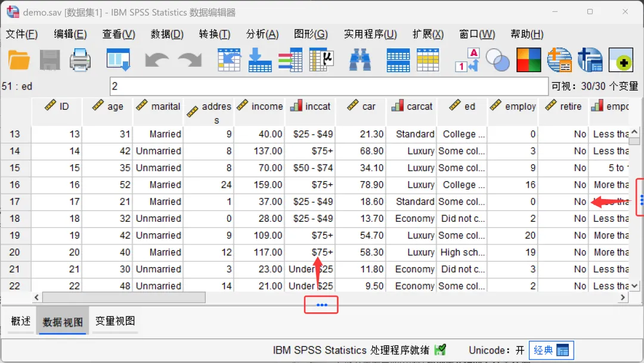Select row header 20

click(x=16, y=252)
